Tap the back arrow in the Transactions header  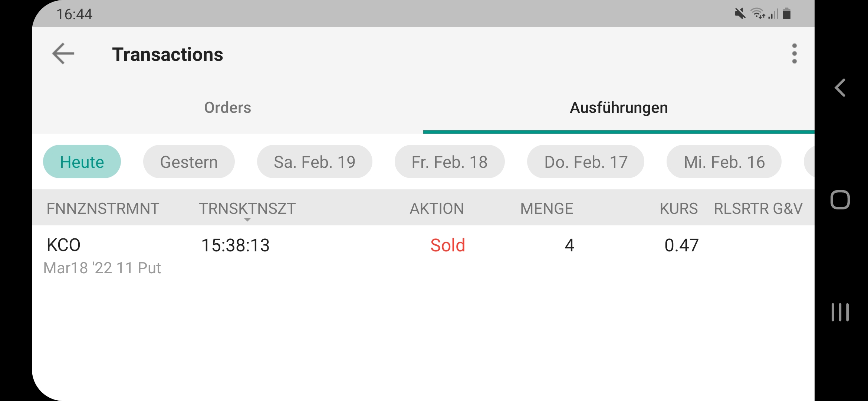[x=63, y=54]
